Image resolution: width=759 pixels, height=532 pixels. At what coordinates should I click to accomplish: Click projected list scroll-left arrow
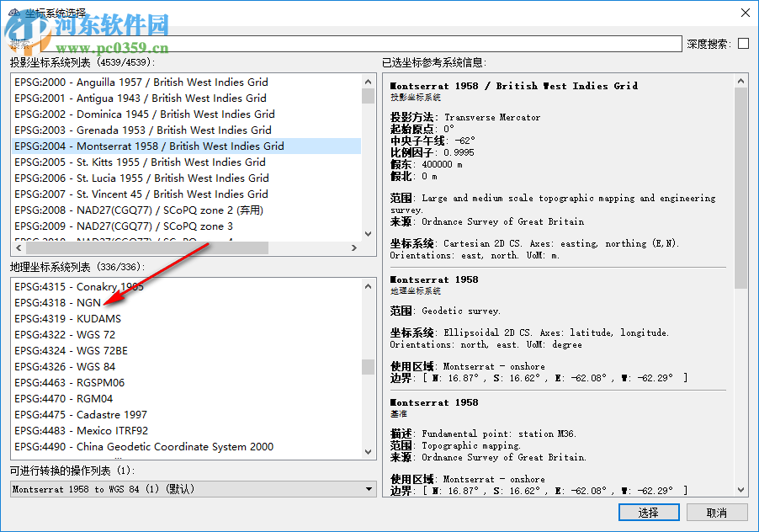click(19, 247)
